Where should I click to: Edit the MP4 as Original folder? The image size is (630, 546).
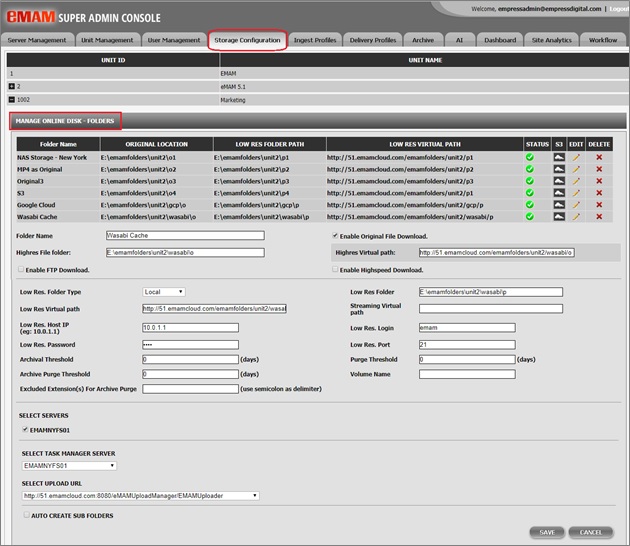[x=576, y=169]
